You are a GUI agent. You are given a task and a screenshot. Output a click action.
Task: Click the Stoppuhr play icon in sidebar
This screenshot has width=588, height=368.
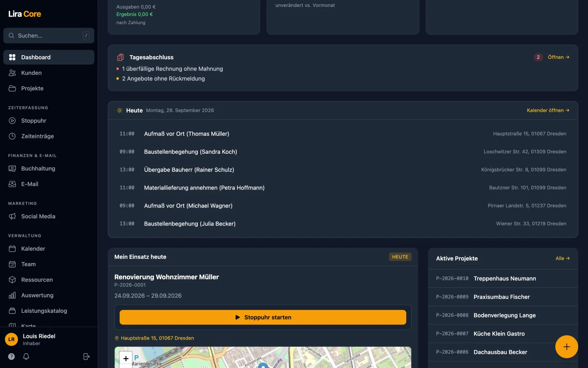point(12,121)
